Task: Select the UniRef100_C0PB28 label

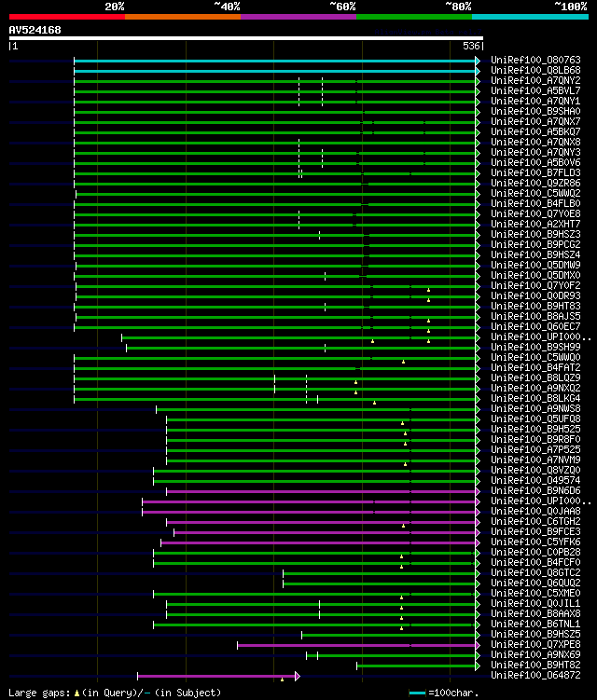Action: [535, 553]
